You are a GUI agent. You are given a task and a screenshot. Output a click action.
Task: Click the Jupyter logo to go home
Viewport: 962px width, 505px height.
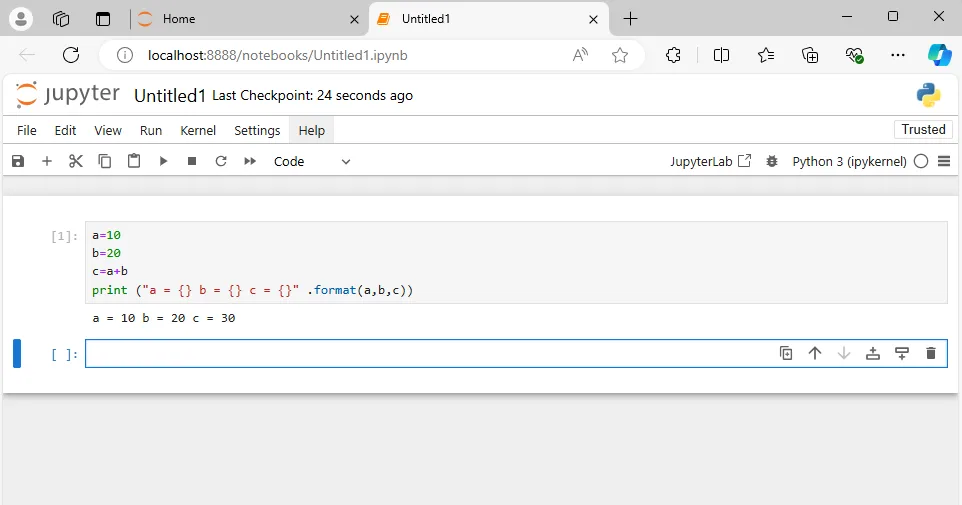(x=67, y=94)
